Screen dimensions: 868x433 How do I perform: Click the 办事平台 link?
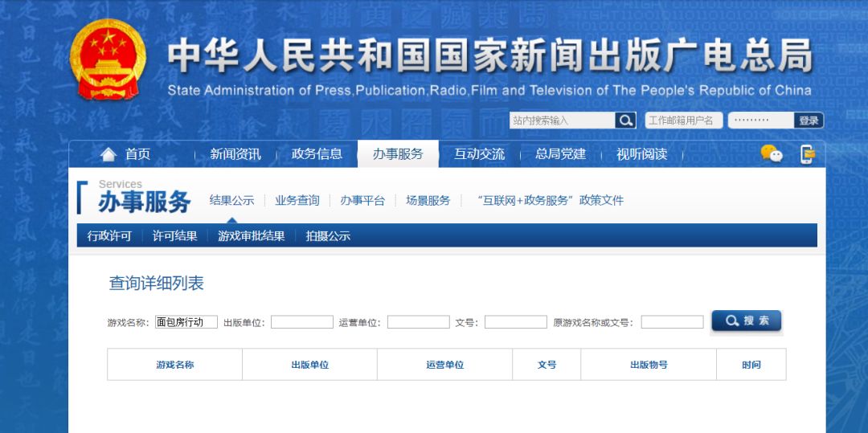(x=362, y=201)
